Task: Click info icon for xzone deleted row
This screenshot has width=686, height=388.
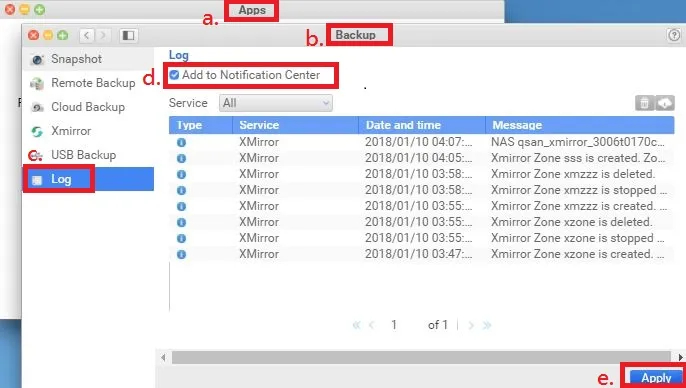Action: coord(181,222)
